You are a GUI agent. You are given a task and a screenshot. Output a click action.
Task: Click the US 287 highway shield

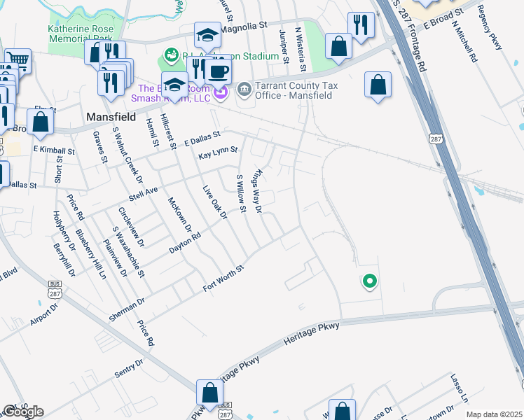pos(436,139)
